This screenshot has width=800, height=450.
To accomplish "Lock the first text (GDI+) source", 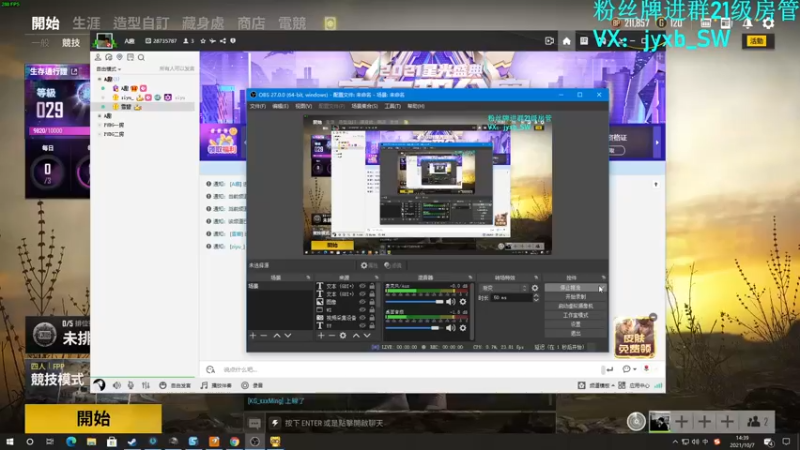I will point(372,286).
